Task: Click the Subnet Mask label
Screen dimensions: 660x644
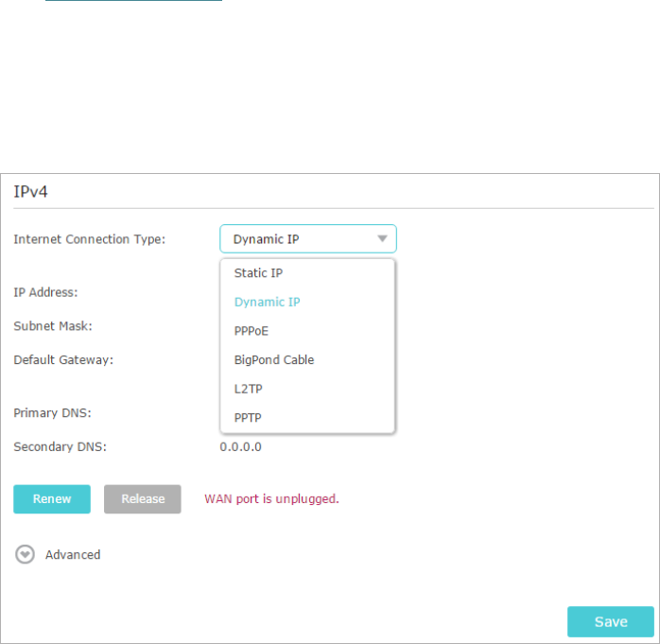Action: (x=53, y=326)
